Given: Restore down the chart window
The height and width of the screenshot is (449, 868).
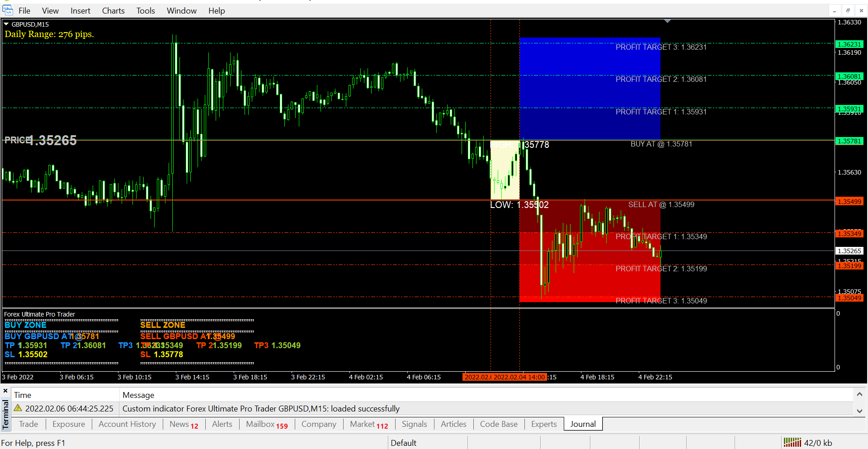Looking at the screenshot, I should click(x=848, y=10).
